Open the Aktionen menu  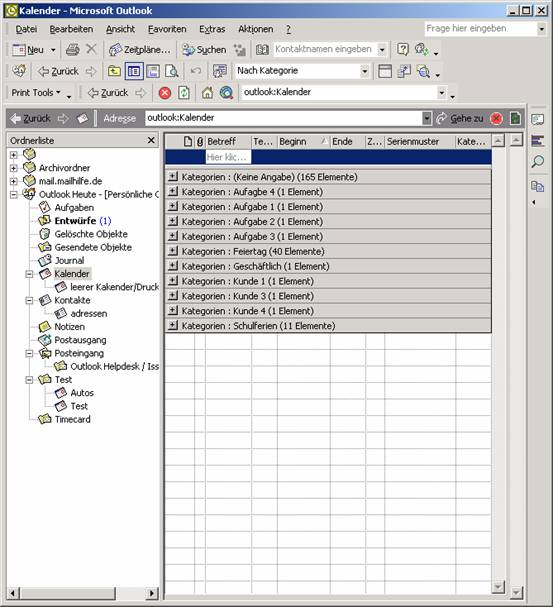(255, 29)
